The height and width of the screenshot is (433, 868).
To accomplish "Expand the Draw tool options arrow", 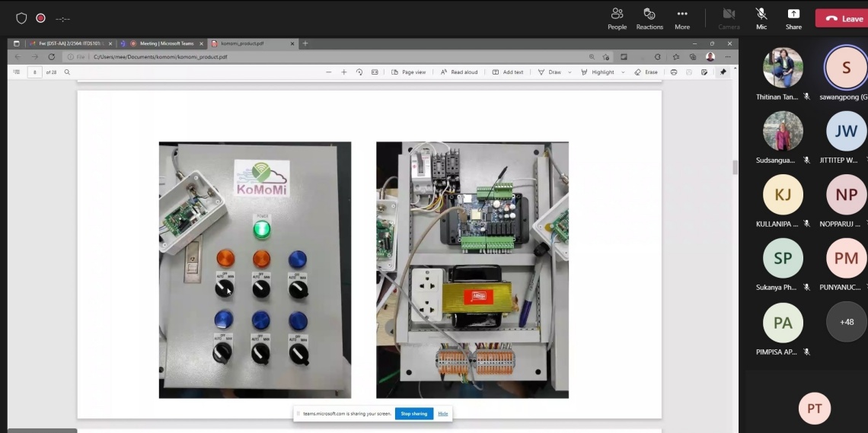I will (570, 72).
